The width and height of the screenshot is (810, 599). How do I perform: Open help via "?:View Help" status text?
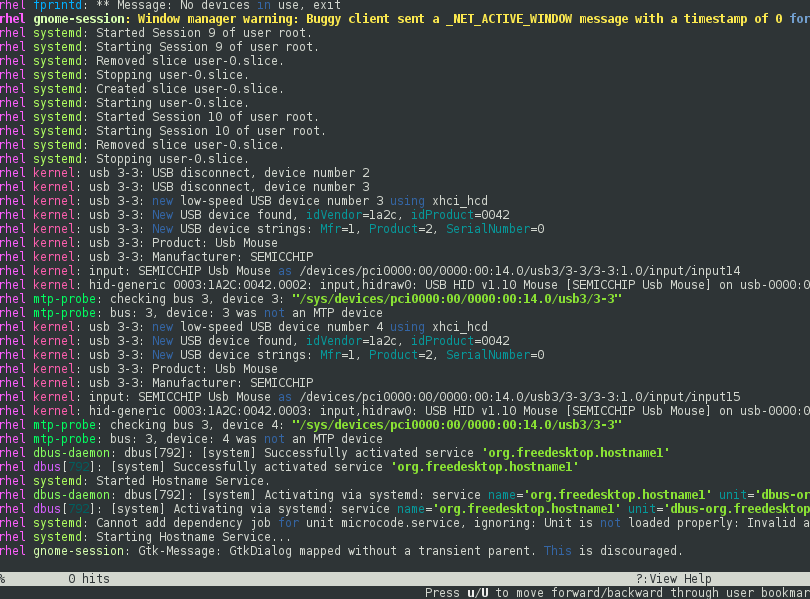(x=674, y=579)
